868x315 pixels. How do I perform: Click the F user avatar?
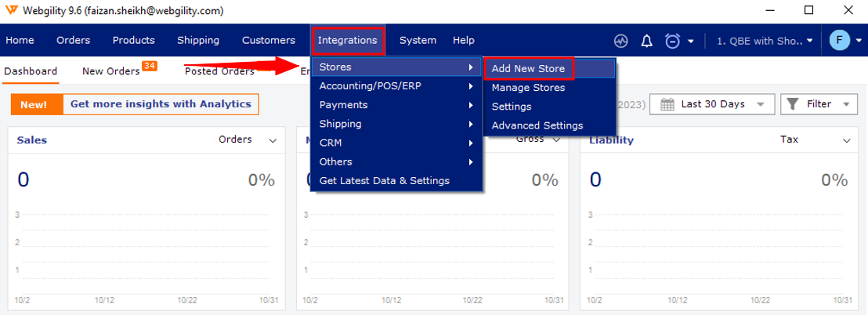click(x=839, y=40)
